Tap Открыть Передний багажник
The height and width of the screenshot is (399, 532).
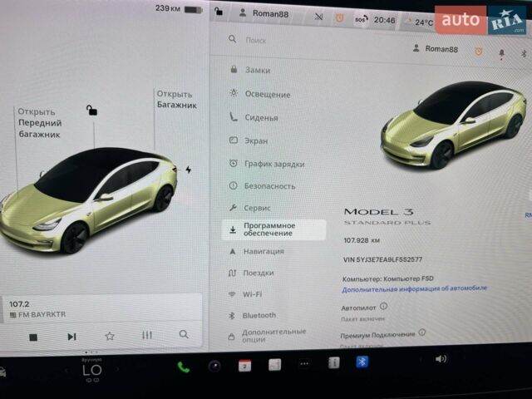tap(39, 123)
